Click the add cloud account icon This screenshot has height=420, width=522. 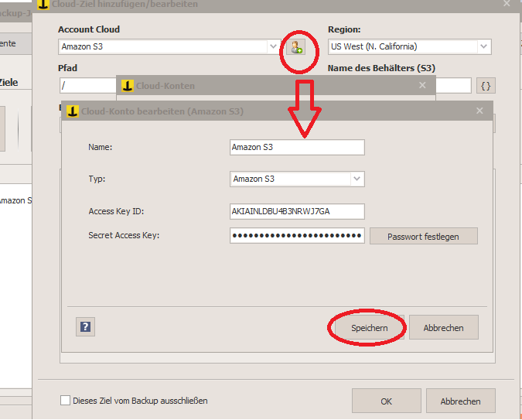(295, 47)
